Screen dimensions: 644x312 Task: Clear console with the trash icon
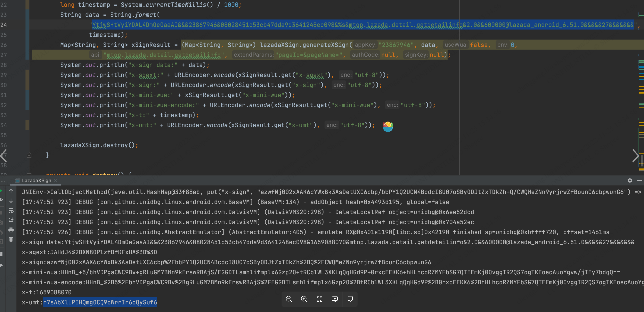pyautogui.click(x=11, y=239)
